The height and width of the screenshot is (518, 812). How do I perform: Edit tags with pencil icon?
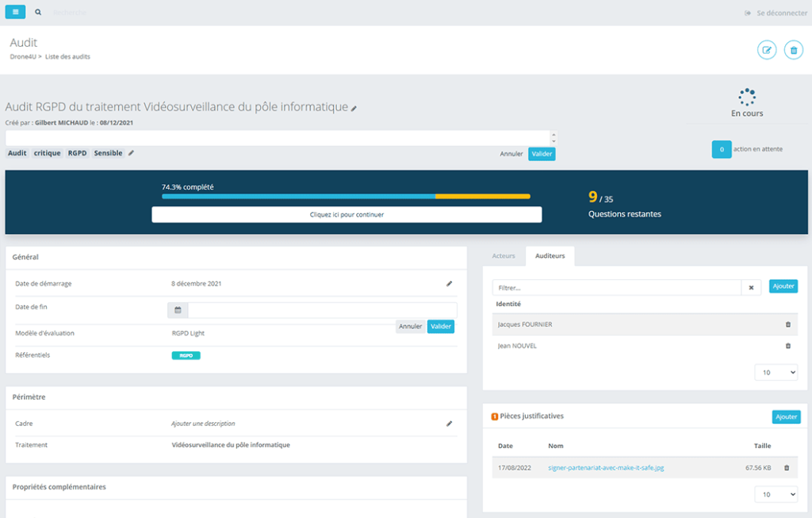(x=132, y=153)
